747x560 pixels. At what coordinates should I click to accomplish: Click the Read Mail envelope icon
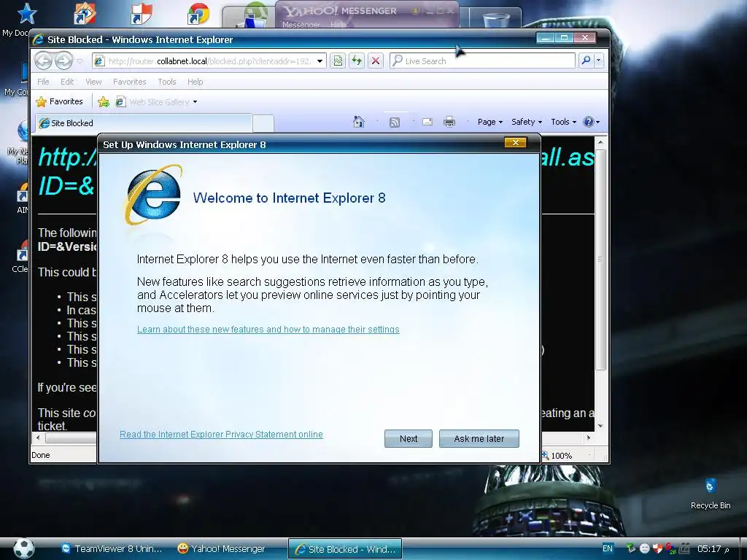pos(427,122)
